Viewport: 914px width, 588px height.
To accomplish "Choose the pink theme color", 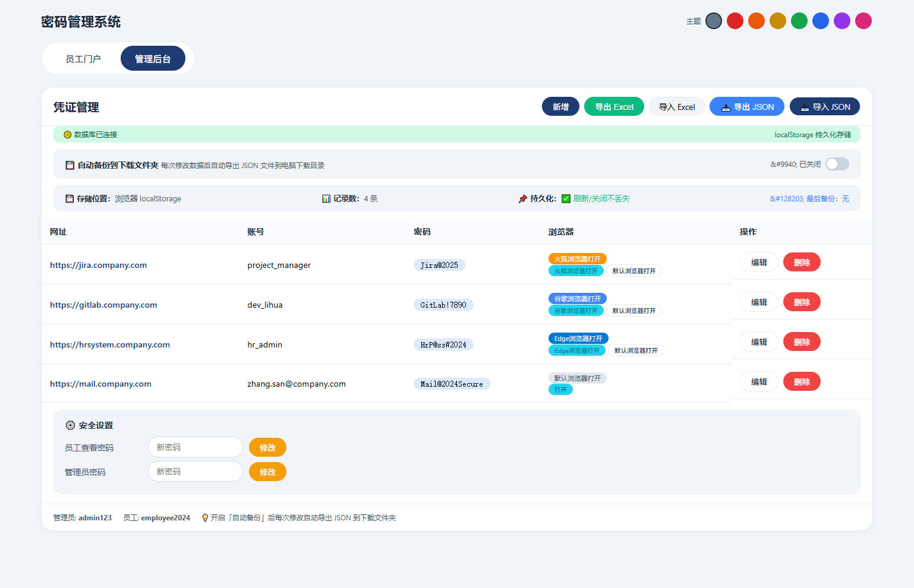I will click(x=863, y=21).
